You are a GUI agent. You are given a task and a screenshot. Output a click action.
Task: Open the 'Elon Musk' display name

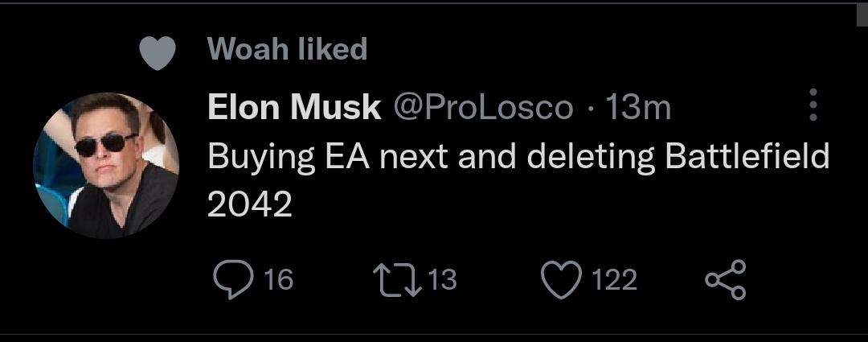(293, 107)
